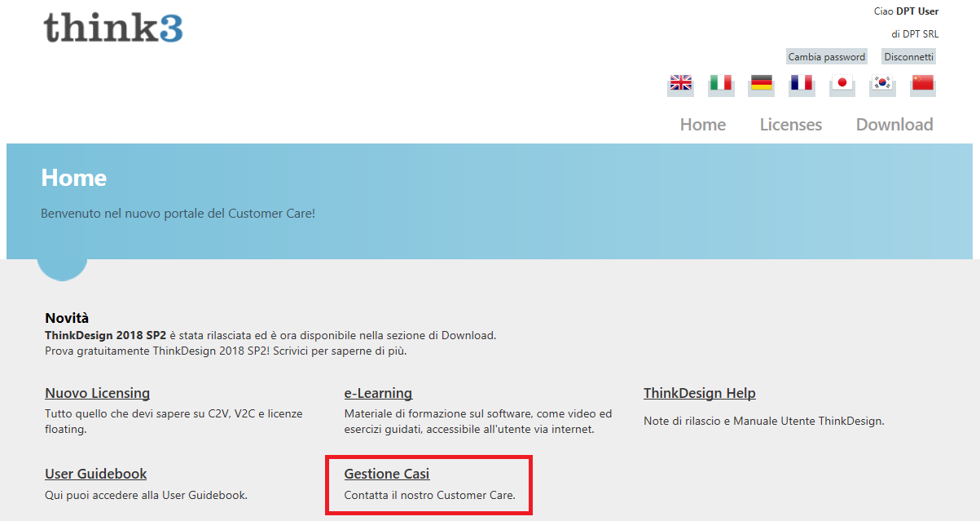Open the ThinkDesign Help link
The image size is (980, 521).
tap(699, 394)
